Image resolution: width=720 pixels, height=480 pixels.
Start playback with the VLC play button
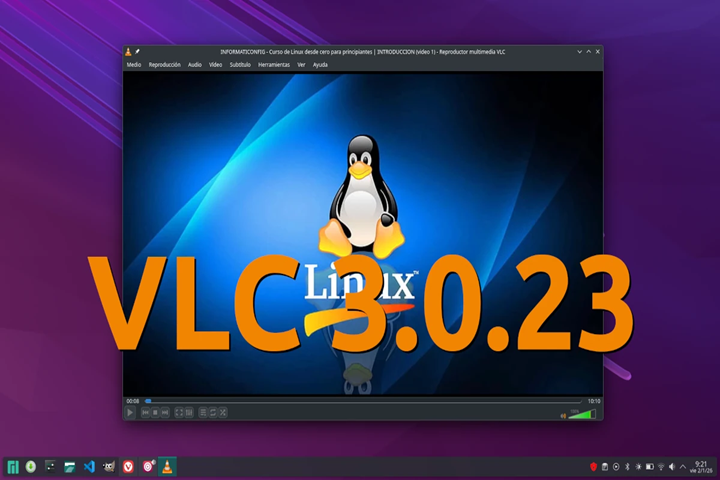[x=130, y=412]
